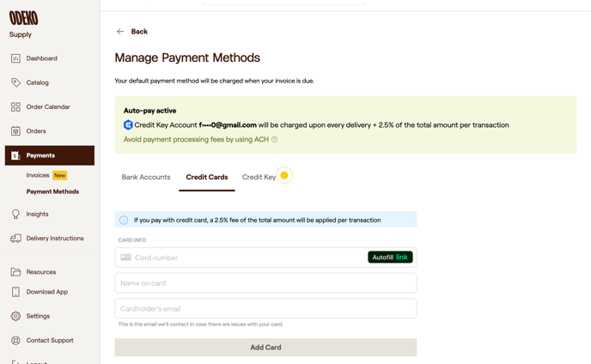The image size is (591, 364).
Task: Select Payment Methods in the sidebar
Action: click(52, 191)
